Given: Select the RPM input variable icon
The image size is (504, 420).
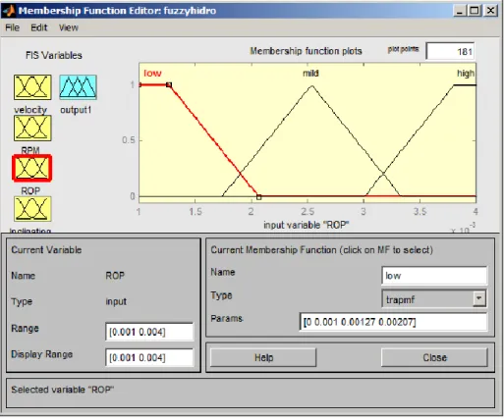Looking at the screenshot, I should click(32, 129).
